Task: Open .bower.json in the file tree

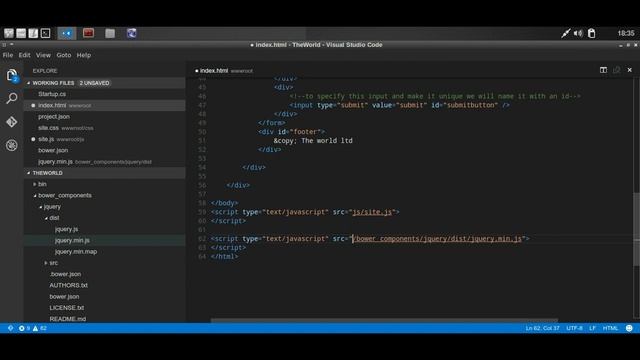Action: (x=65, y=274)
